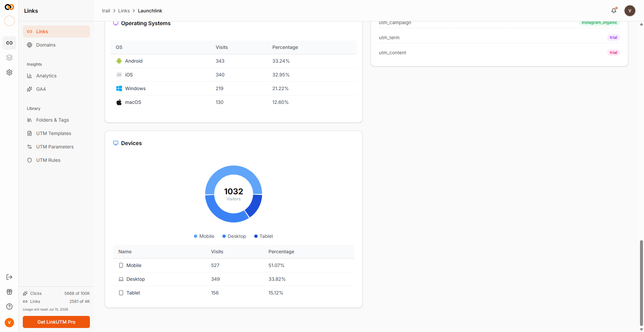This screenshot has width=644, height=332.
Task: Click the macOS apple icon in OS table
Action: point(119,102)
